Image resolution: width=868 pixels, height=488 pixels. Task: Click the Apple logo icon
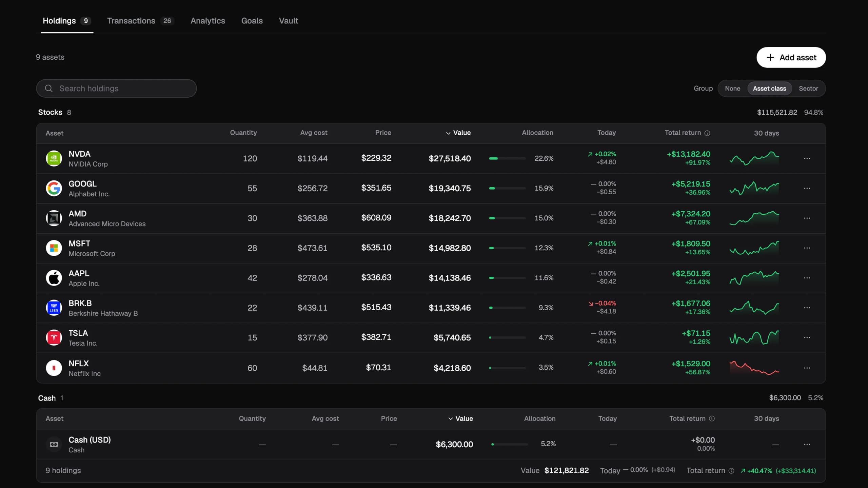point(54,278)
